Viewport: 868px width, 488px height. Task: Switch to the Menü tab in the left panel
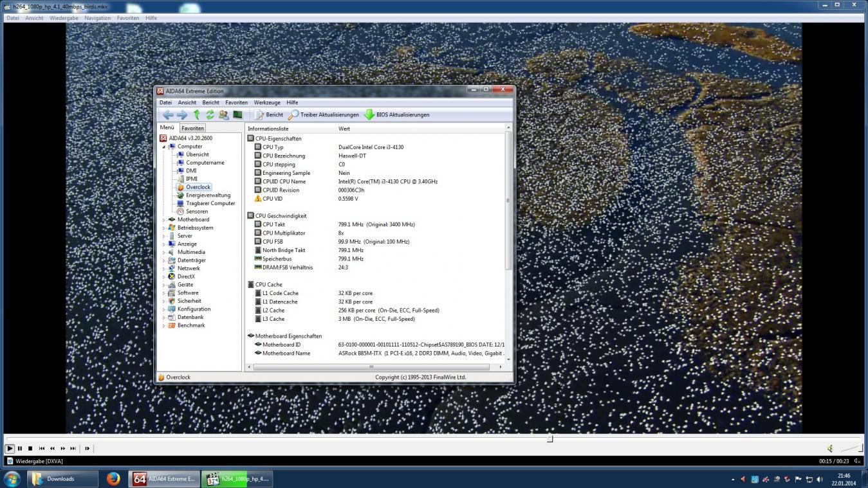167,127
